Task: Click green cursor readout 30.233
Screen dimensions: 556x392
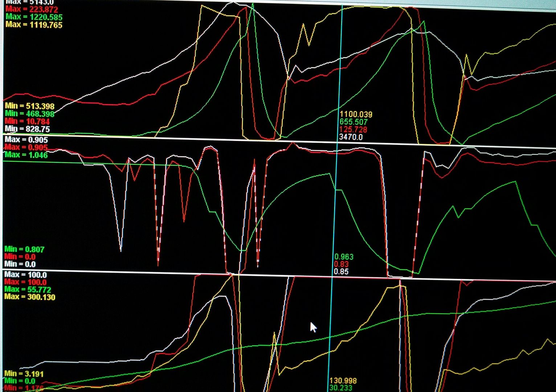Action: pyautogui.click(x=341, y=388)
